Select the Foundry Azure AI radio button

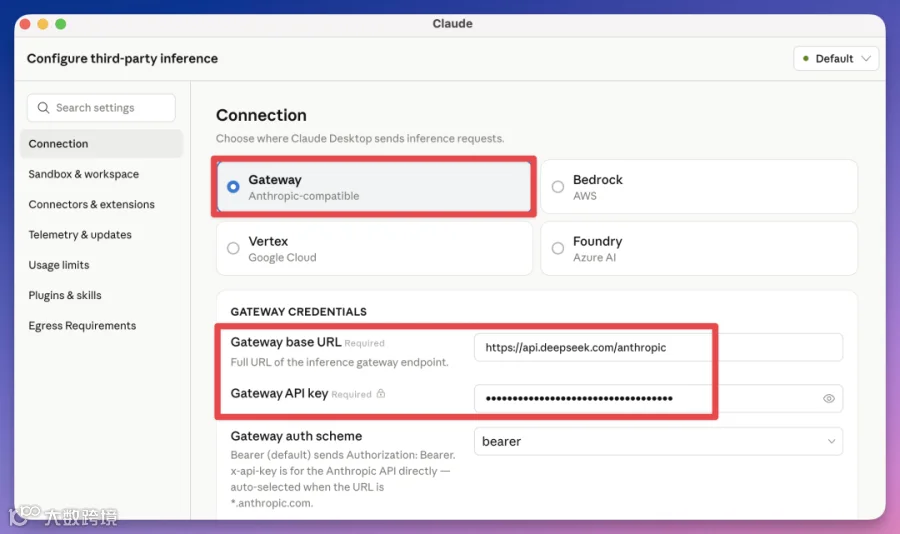[x=557, y=248]
